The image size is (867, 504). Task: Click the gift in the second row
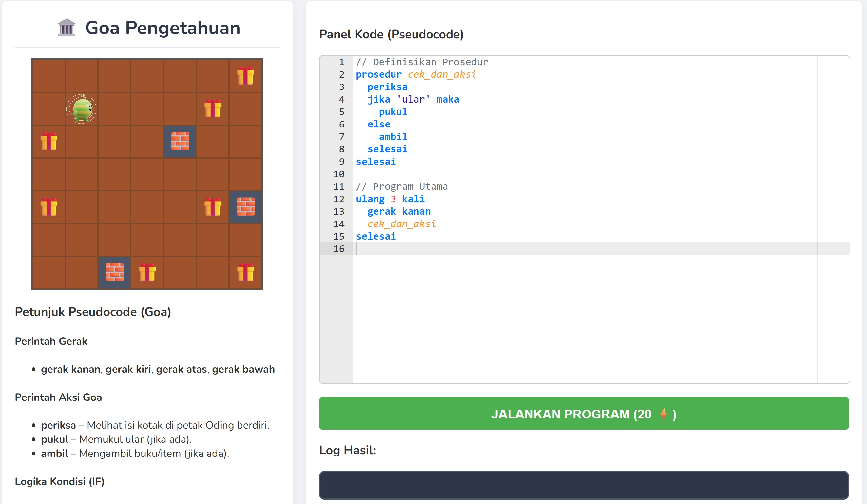coord(213,109)
